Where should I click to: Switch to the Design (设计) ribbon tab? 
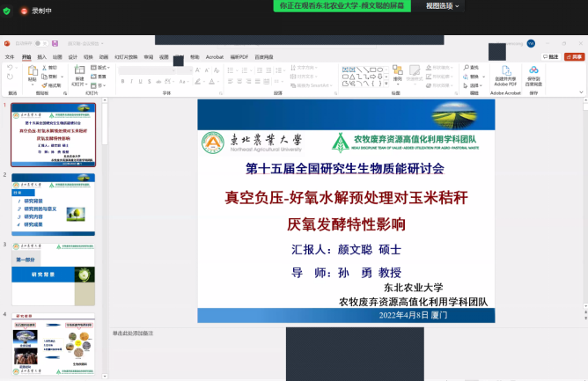coord(73,56)
